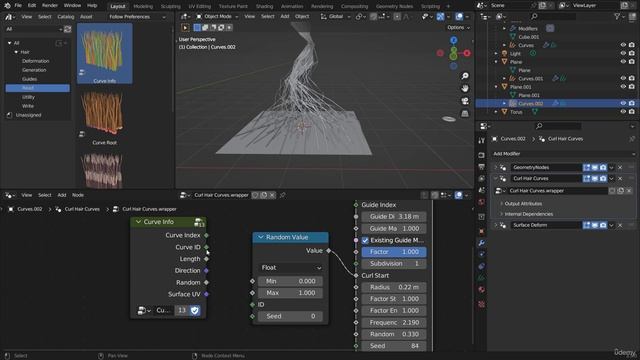Toggle Surface Deform modifier render display
Image resolution: width=640 pixels, height=360 pixels.
coord(603,225)
